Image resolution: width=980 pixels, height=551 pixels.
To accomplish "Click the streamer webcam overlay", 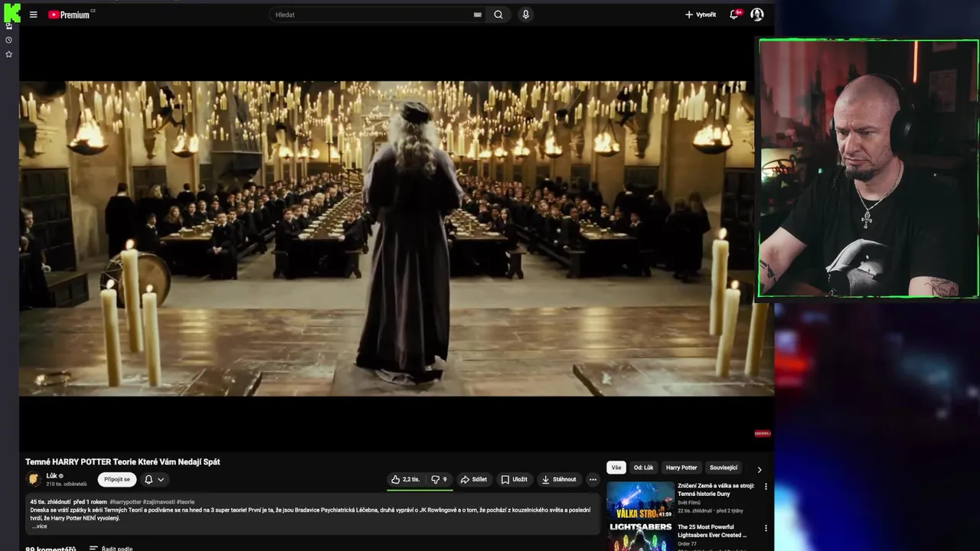I will 868,168.
